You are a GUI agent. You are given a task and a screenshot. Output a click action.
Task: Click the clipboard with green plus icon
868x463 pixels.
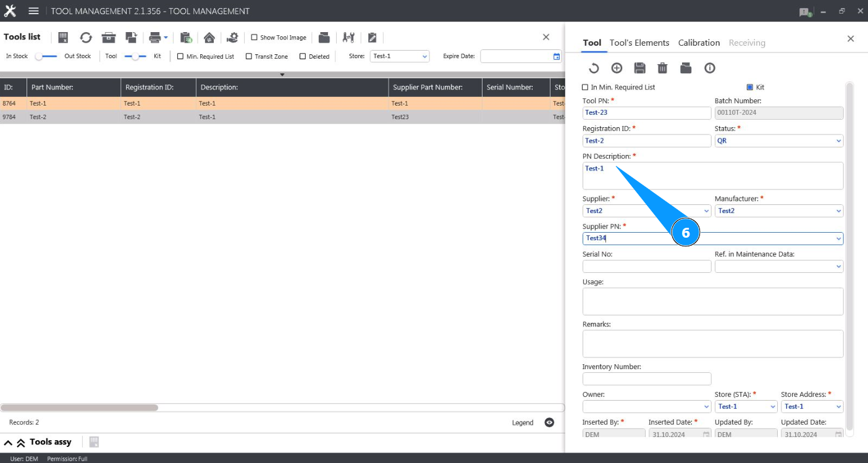pyautogui.click(x=186, y=38)
